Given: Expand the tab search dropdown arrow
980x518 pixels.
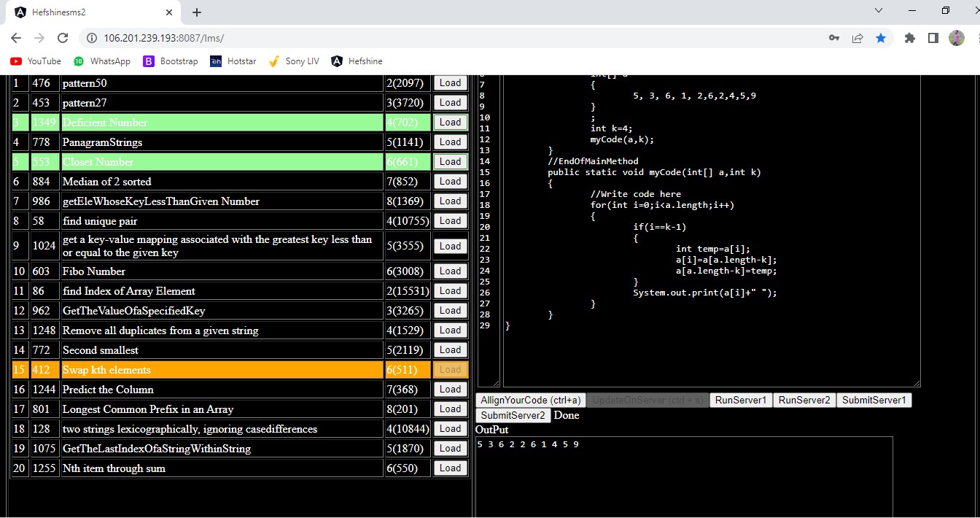Looking at the screenshot, I should coord(879,11).
